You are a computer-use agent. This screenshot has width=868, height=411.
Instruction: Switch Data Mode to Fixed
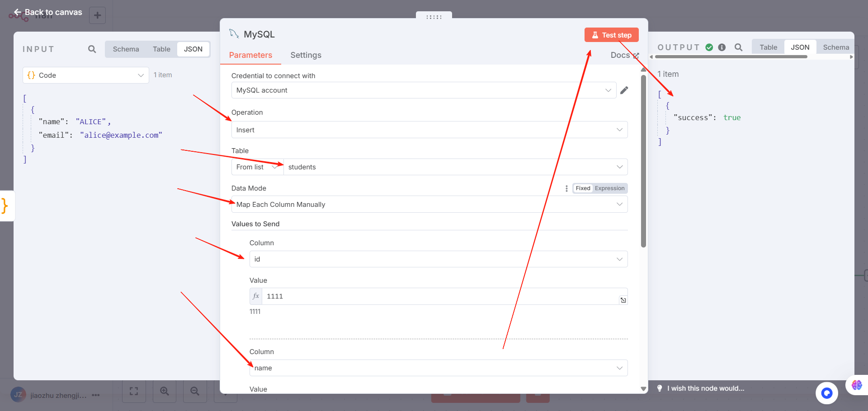(x=583, y=188)
